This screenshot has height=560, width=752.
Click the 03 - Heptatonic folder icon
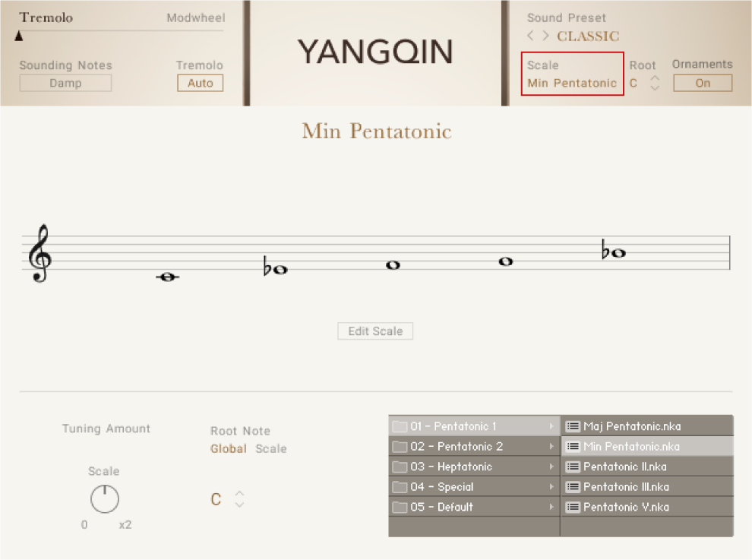click(400, 467)
